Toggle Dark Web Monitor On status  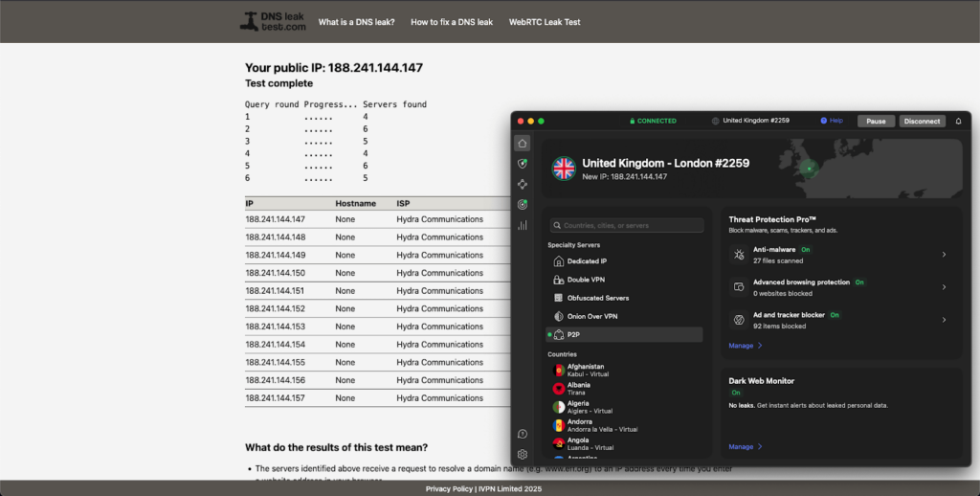click(736, 393)
